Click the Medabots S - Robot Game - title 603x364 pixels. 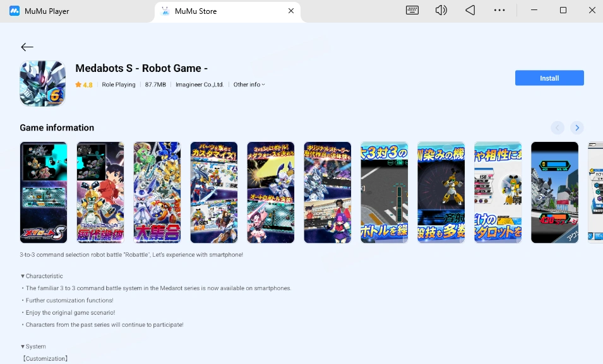[x=141, y=68]
